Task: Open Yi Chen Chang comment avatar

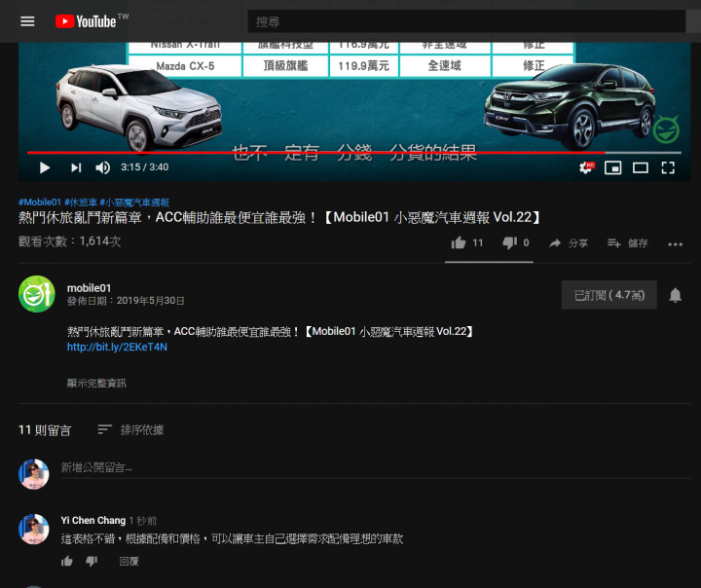Action: 33,529
